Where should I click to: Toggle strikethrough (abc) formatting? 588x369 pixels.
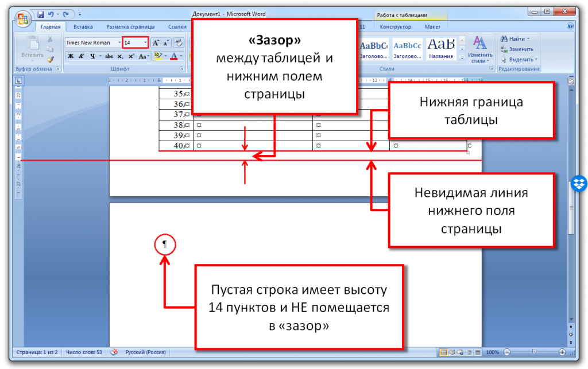point(109,56)
